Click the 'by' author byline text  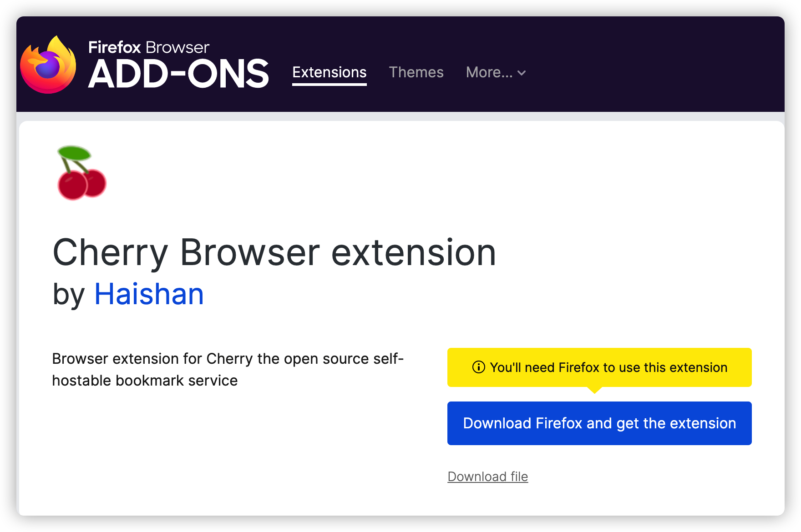(x=69, y=295)
